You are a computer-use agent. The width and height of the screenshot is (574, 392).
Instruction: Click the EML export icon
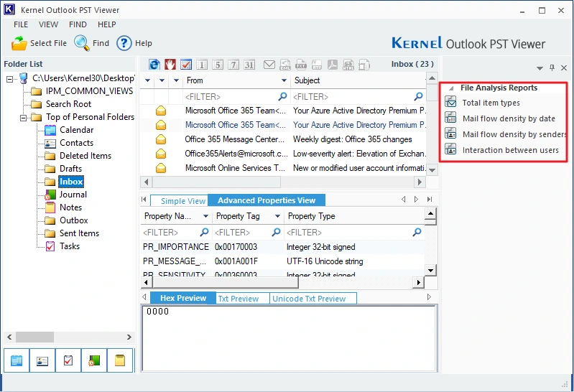(x=285, y=65)
